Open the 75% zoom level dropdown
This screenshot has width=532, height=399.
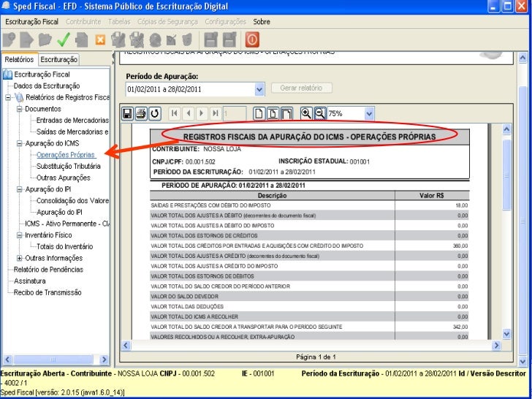point(368,113)
